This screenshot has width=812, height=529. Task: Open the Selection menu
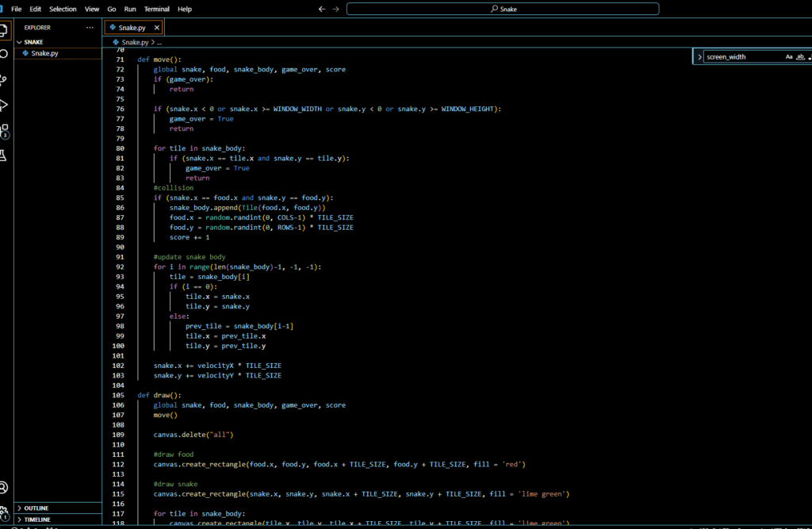63,9
